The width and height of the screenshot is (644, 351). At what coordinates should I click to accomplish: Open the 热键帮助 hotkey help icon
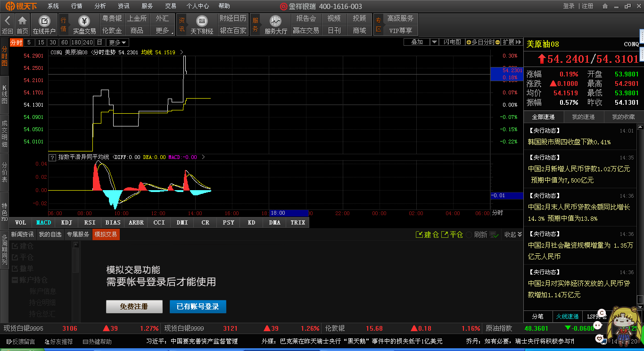[x=85, y=342]
